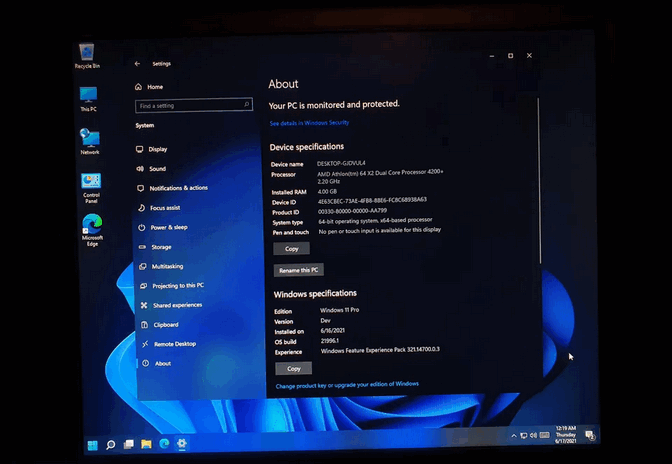Open See details in Windows Security link
Screen dimensions: 672x464
pos(309,123)
